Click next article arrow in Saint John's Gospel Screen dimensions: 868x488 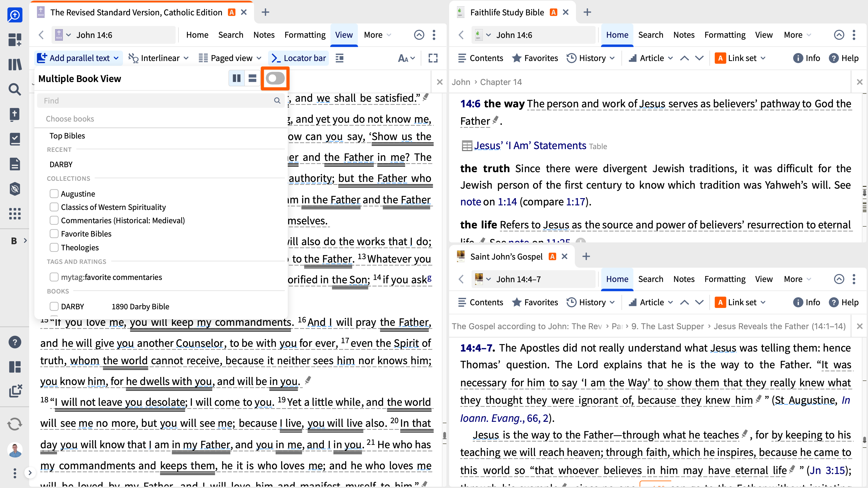click(700, 303)
